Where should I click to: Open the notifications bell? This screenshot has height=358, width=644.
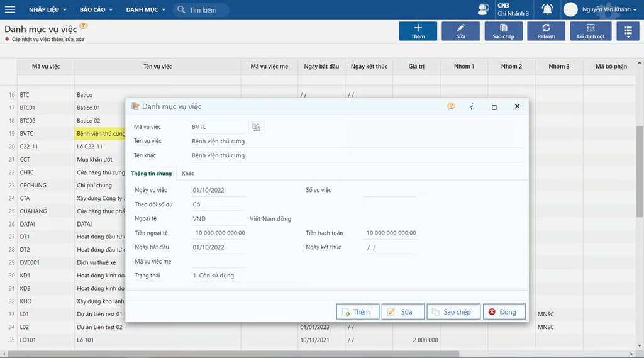pos(547,9)
